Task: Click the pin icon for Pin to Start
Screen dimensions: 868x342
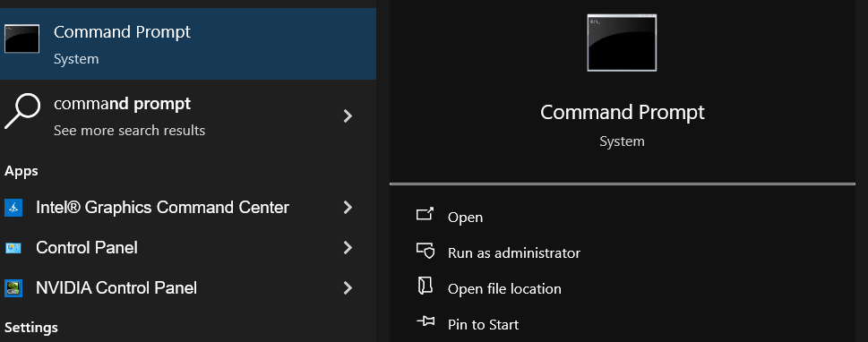Action: tap(425, 321)
